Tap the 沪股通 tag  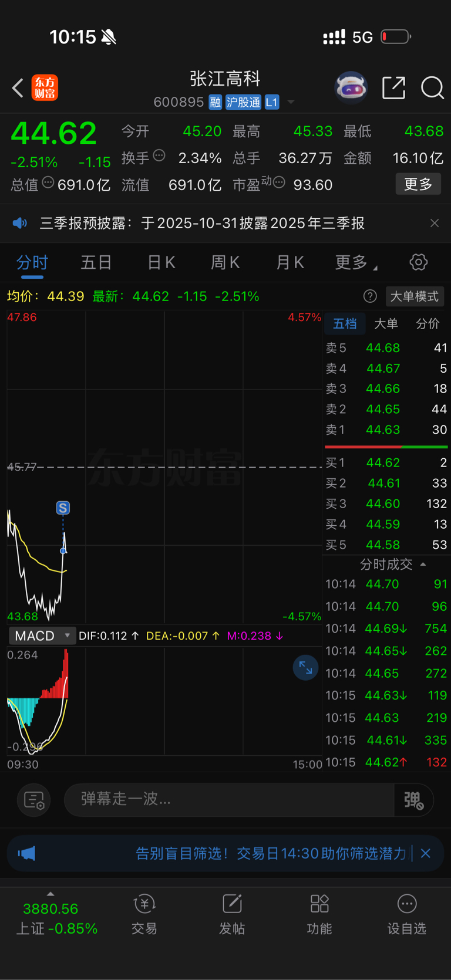(243, 102)
